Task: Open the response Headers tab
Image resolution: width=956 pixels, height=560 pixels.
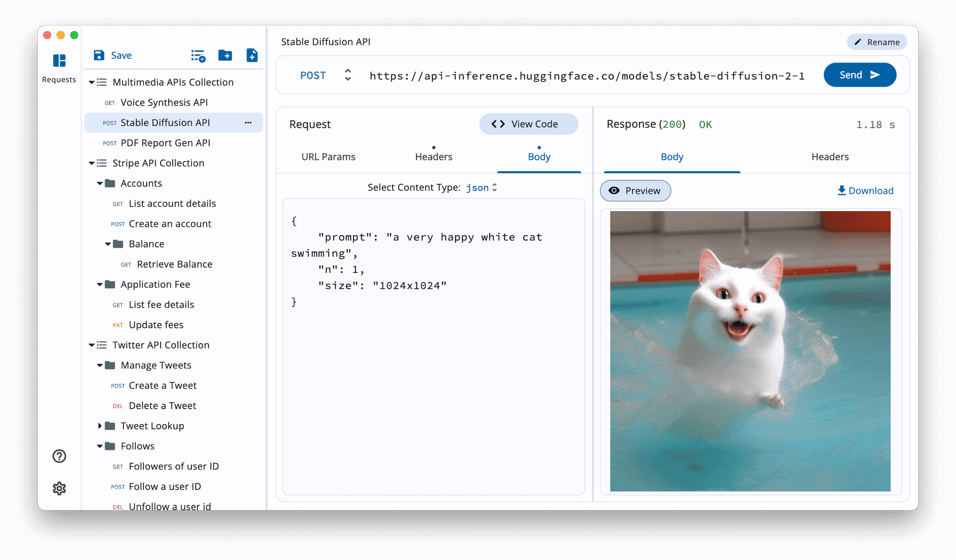Action: (x=830, y=157)
